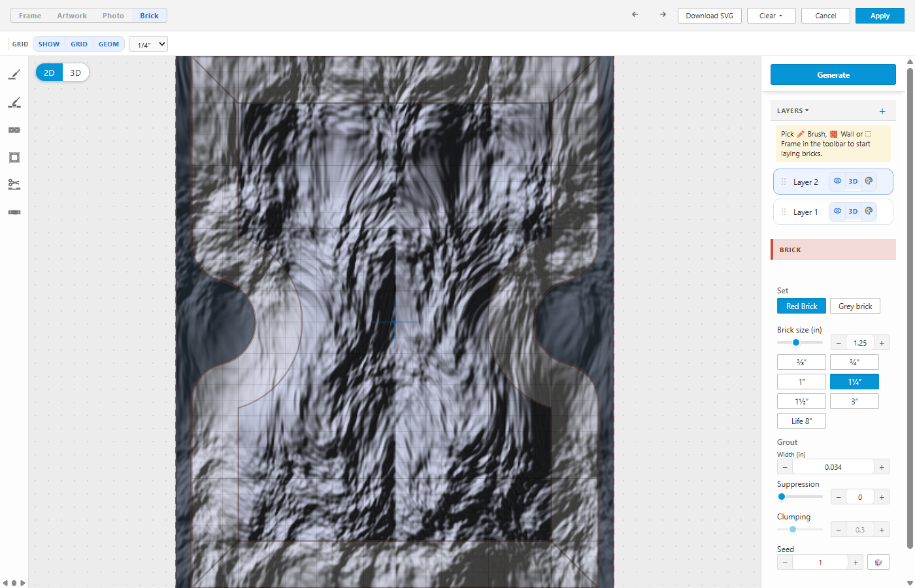Select the brick wall tool in left toolbar

(14, 130)
